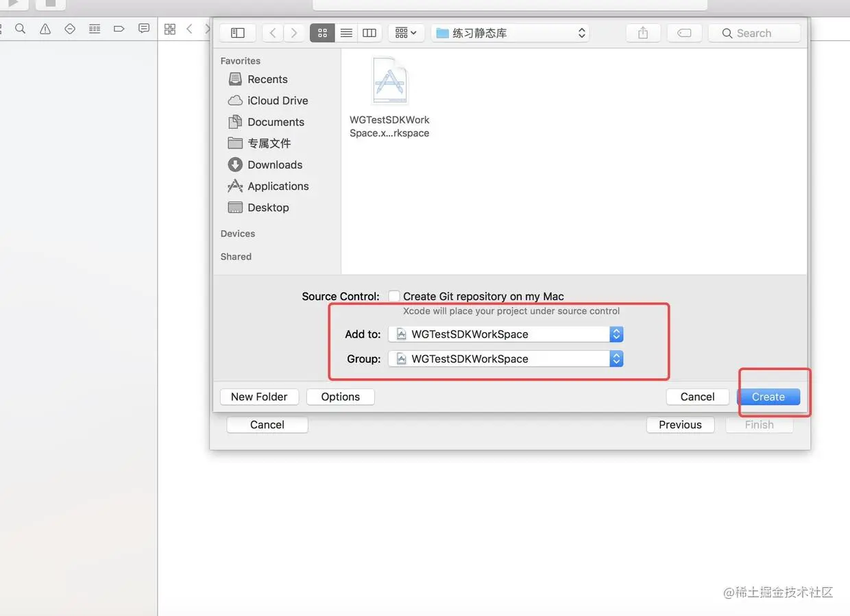The image size is (850, 616).
Task: Click the Shared sidebar heading
Action: (236, 256)
